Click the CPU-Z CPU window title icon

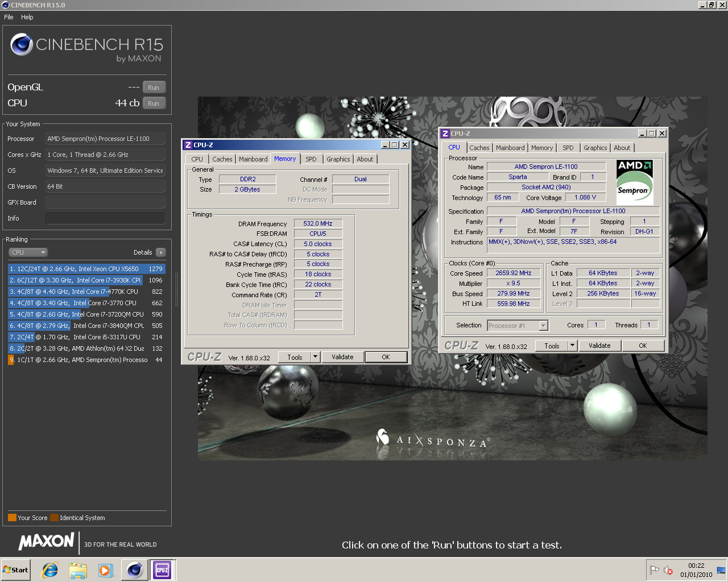tap(445, 134)
